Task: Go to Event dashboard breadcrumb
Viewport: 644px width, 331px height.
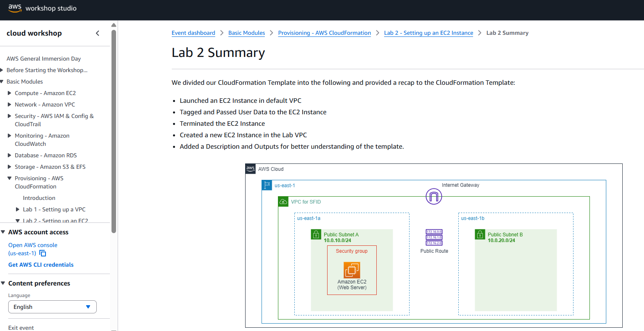Action: click(x=193, y=33)
